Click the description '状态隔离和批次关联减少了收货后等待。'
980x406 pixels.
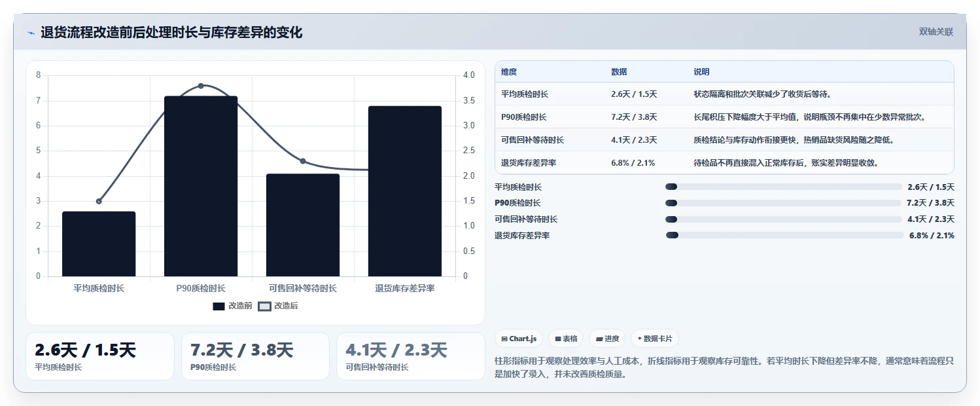(763, 94)
